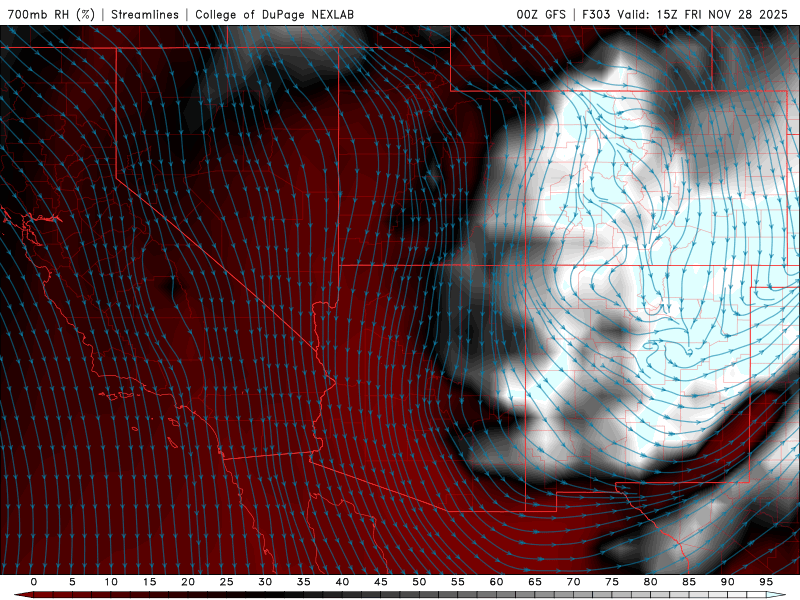Click the "40" value on the RH scale
This screenshot has height=600, width=800.
342,582
